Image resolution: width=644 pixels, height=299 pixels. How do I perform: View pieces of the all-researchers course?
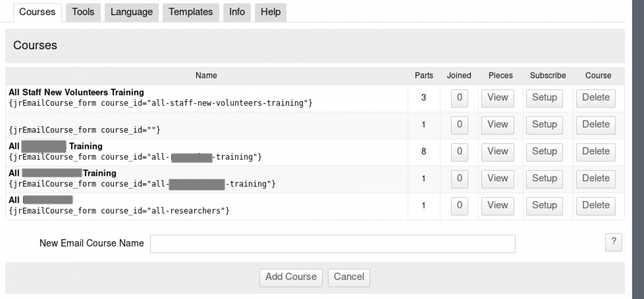tap(498, 206)
